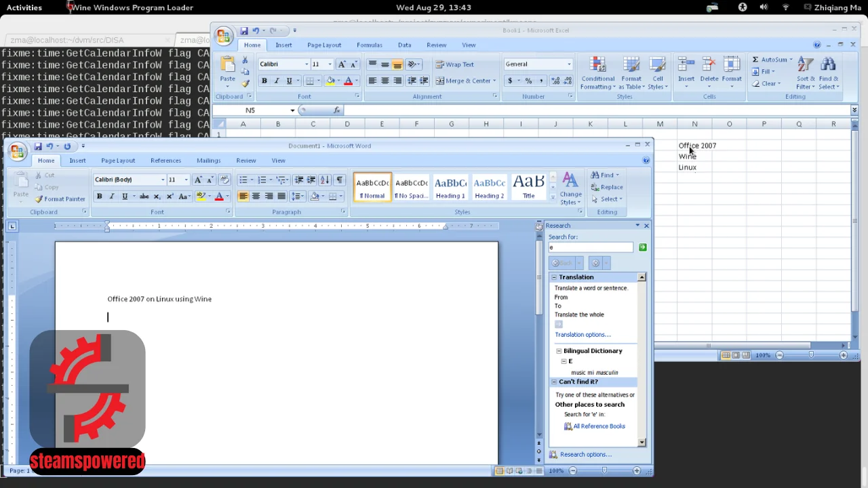The image size is (868, 488).
Task: Switch to Word's Insert tab
Action: 77,161
